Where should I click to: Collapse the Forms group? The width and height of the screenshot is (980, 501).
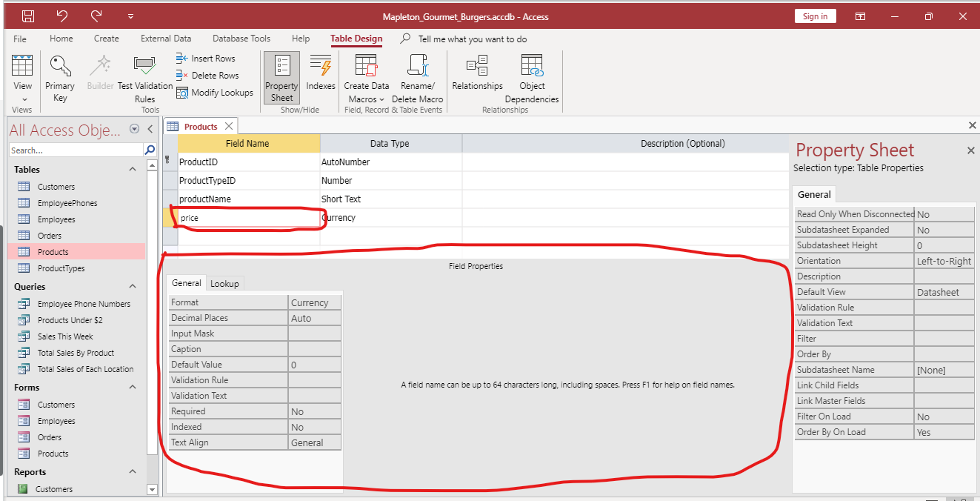(x=133, y=388)
